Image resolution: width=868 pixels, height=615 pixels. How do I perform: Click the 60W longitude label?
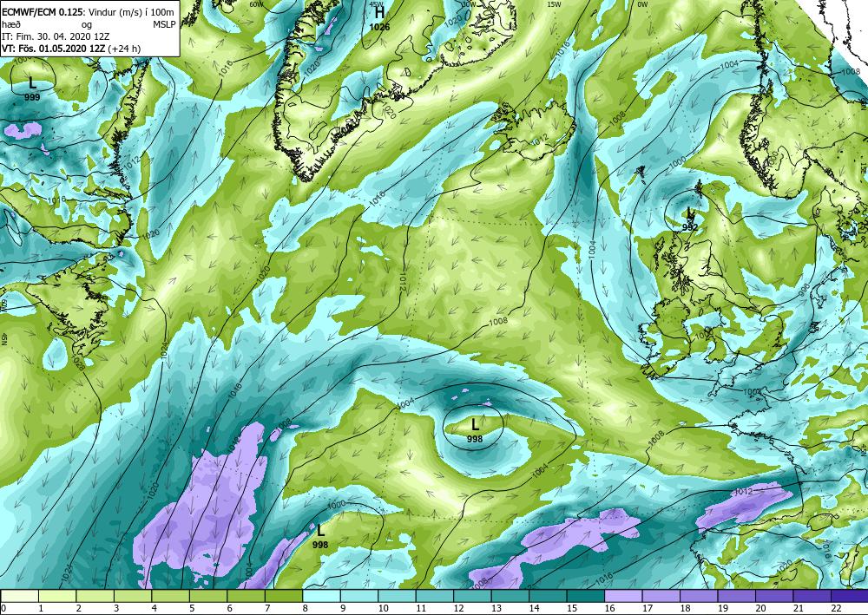(x=256, y=4)
